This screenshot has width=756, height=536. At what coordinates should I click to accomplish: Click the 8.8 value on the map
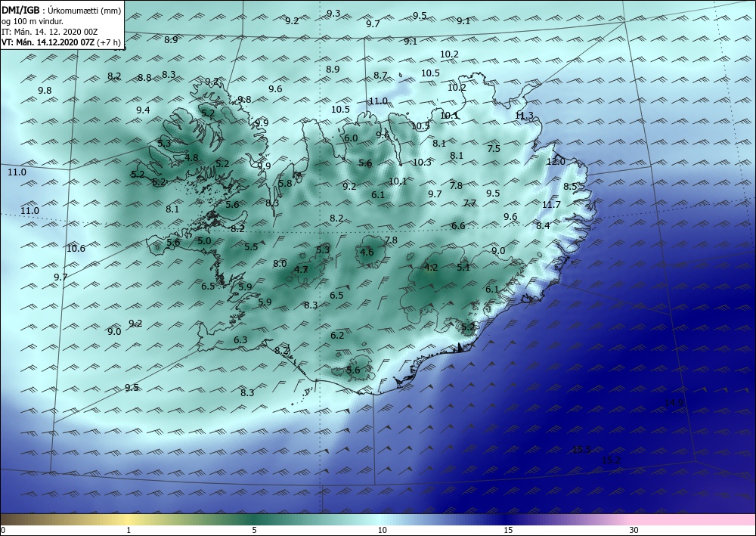click(144, 78)
